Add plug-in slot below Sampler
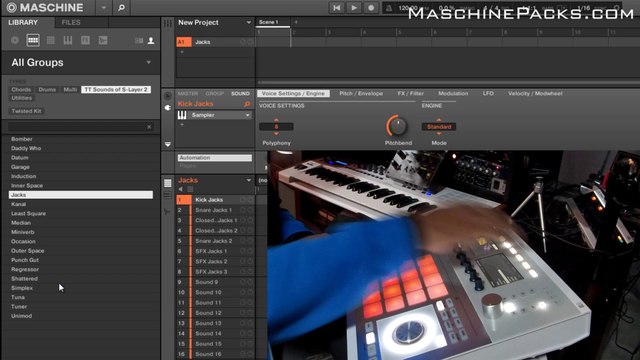 tap(182, 124)
